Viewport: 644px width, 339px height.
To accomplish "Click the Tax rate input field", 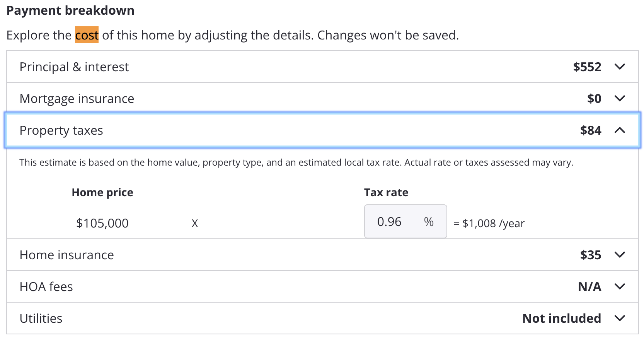I will 390,222.
